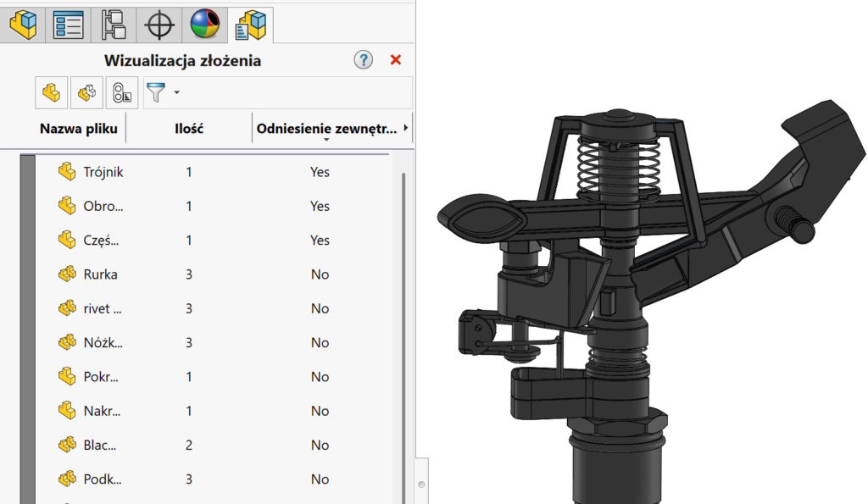Image resolution: width=868 pixels, height=504 pixels.
Task: Sort by the Ilość column header
Action: (x=189, y=130)
